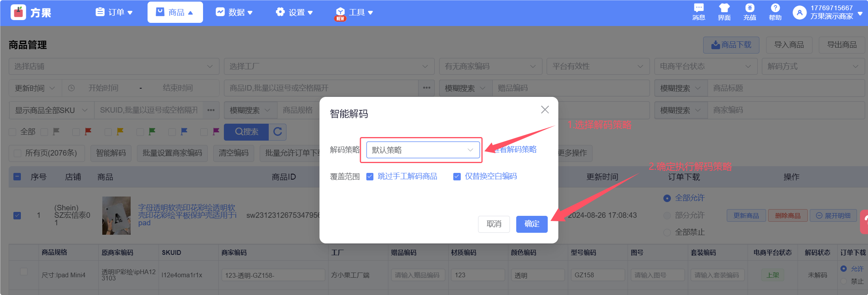The height and width of the screenshot is (295, 868).
Task: Select the 部分允许 radio button
Action: click(667, 215)
